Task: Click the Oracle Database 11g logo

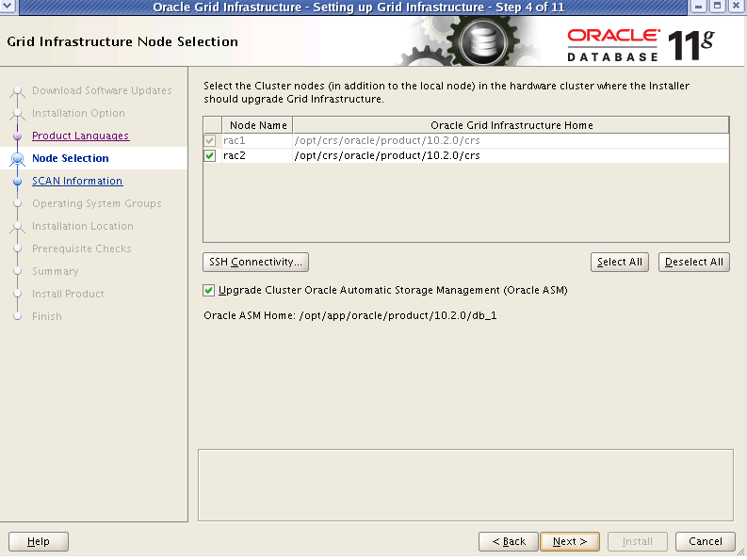Action: click(641, 45)
